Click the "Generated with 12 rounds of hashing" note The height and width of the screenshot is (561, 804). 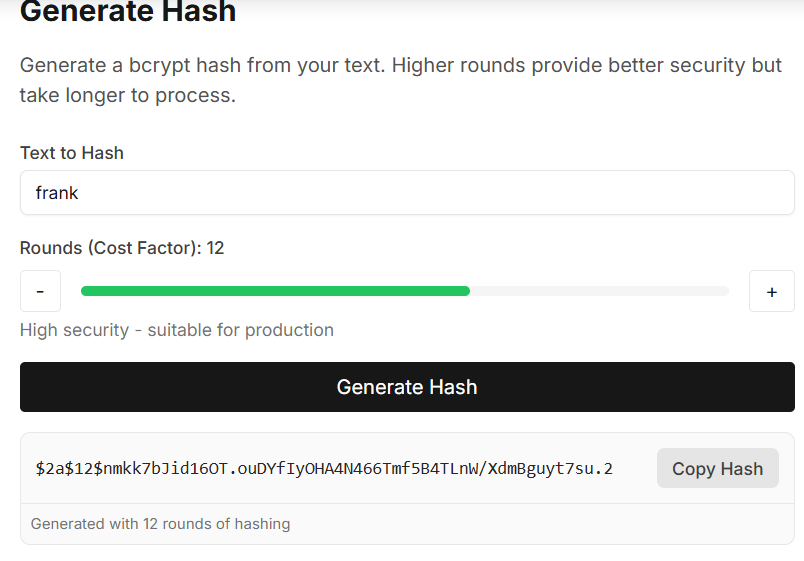(160, 523)
